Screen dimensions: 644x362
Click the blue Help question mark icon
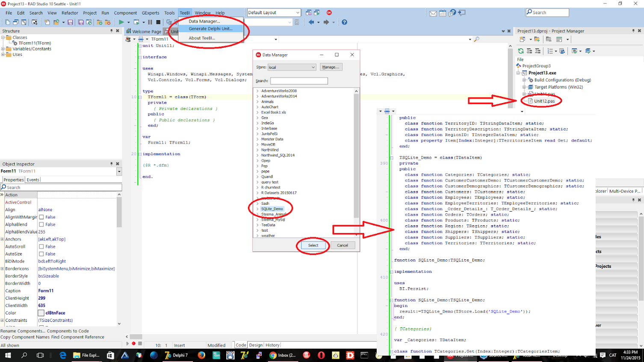344,22
